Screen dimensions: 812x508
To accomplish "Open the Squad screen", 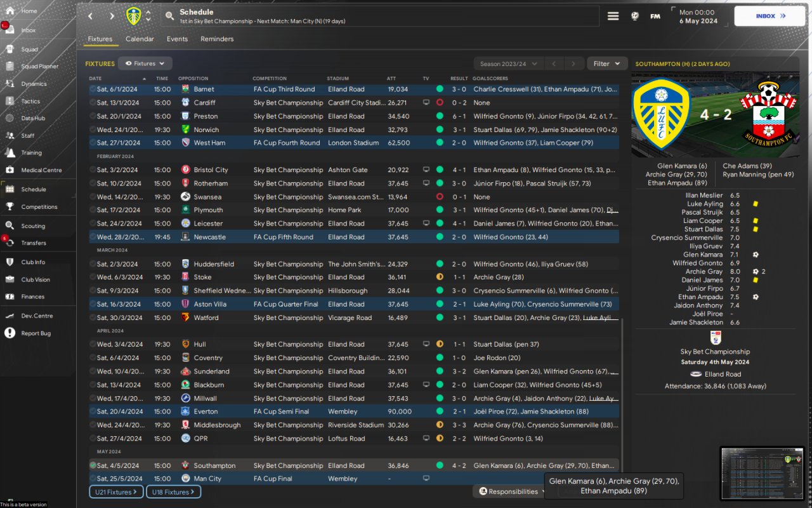I will tap(29, 50).
